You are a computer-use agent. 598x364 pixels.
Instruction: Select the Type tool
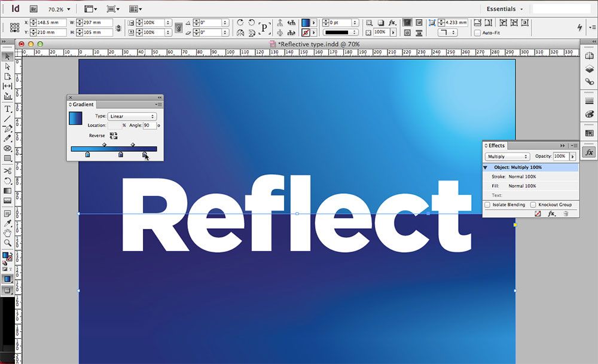7,108
